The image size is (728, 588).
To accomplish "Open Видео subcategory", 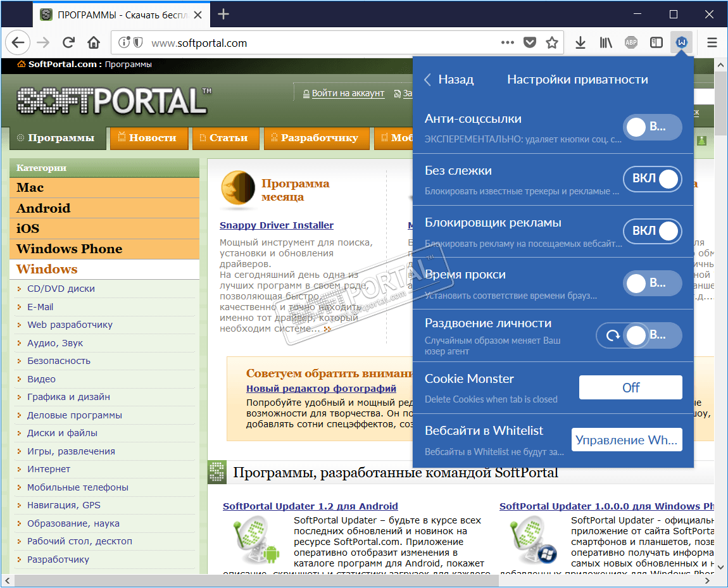I will coord(41,379).
